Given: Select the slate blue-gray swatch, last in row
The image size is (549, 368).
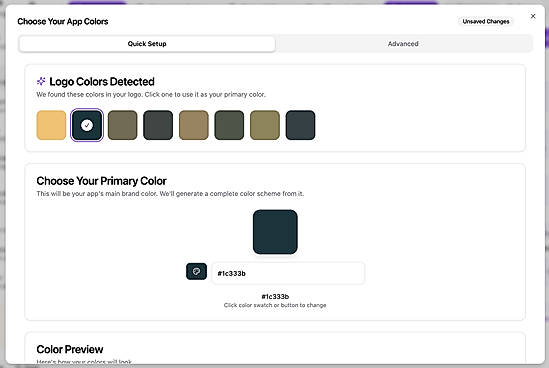Looking at the screenshot, I should point(300,125).
